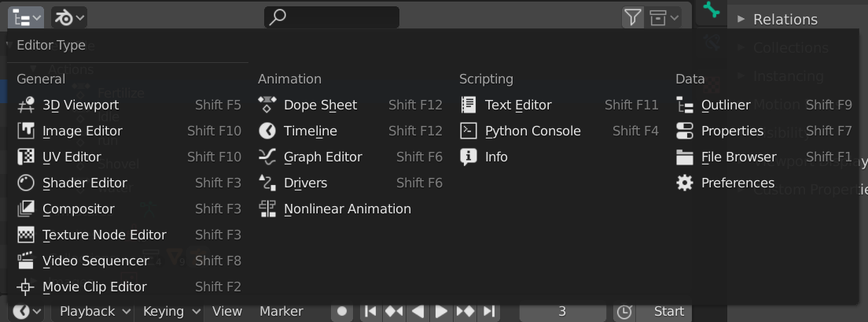Jump to the first frame
868x322 pixels.
371,312
